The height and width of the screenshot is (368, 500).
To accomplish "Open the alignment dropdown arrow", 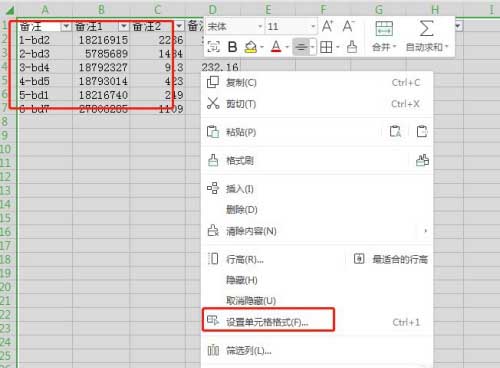I will pos(313,47).
